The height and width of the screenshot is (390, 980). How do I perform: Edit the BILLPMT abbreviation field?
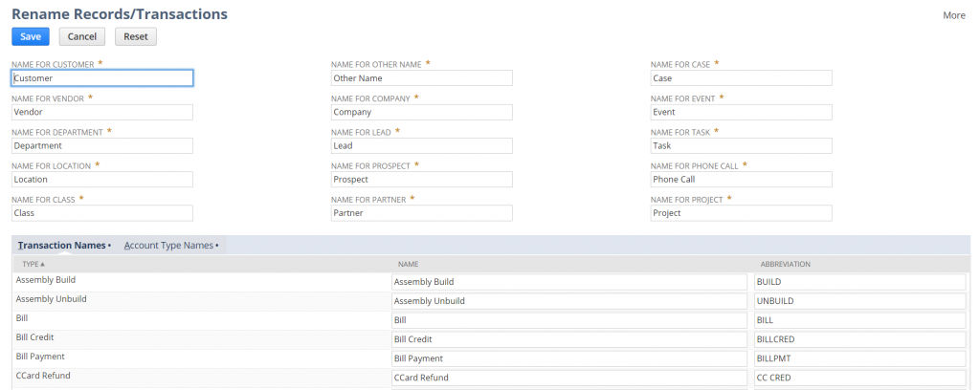tap(860, 358)
